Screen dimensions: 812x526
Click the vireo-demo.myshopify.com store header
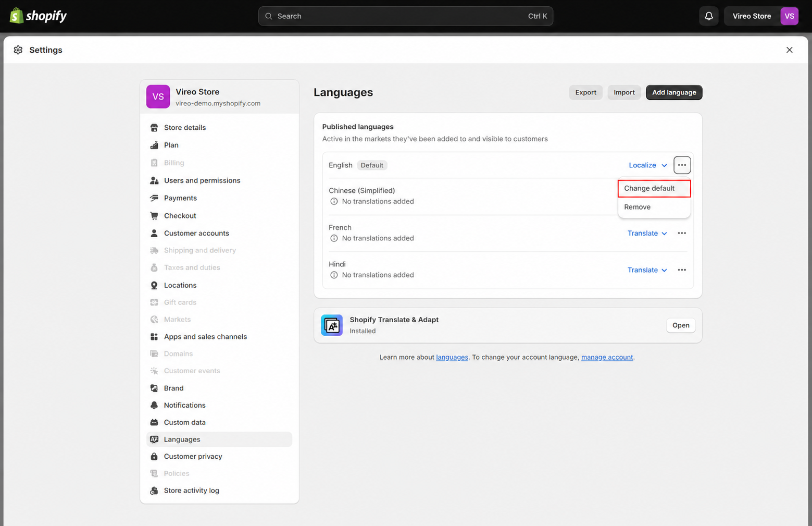pyautogui.click(x=219, y=97)
